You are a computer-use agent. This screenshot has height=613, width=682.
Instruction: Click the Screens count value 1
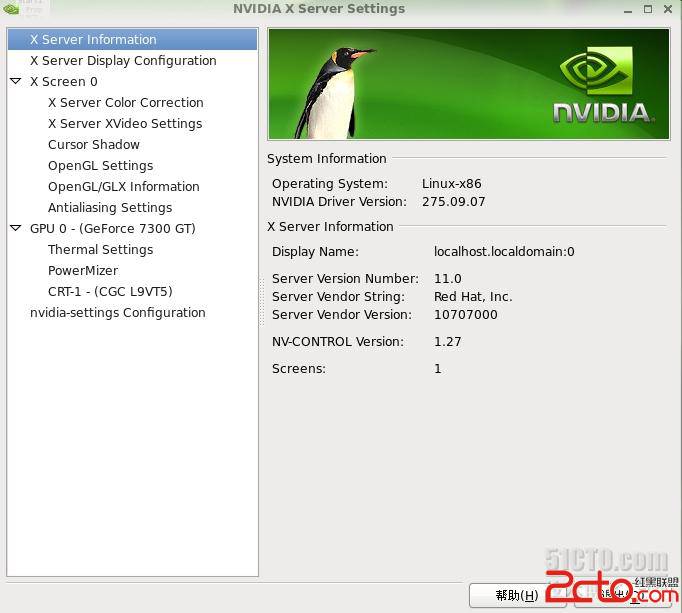coord(438,368)
